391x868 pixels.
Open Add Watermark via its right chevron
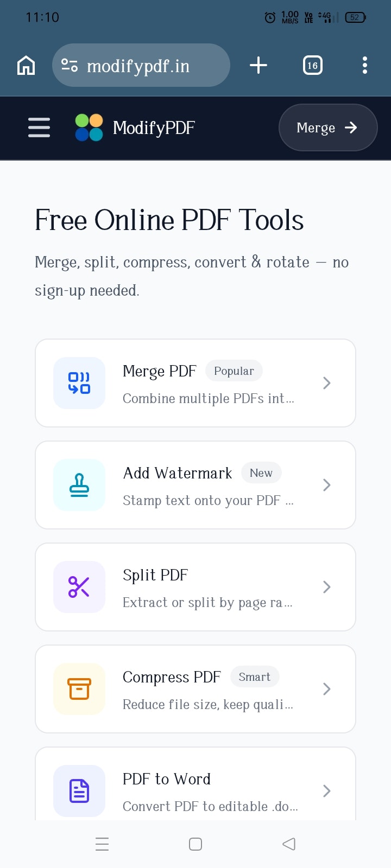[x=326, y=484]
